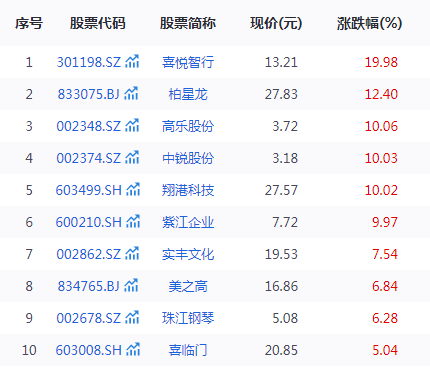The height and width of the screenshot is (370, 430).
Task: Open stock code link 301198.SZ
Action: (x=89, y=62)
